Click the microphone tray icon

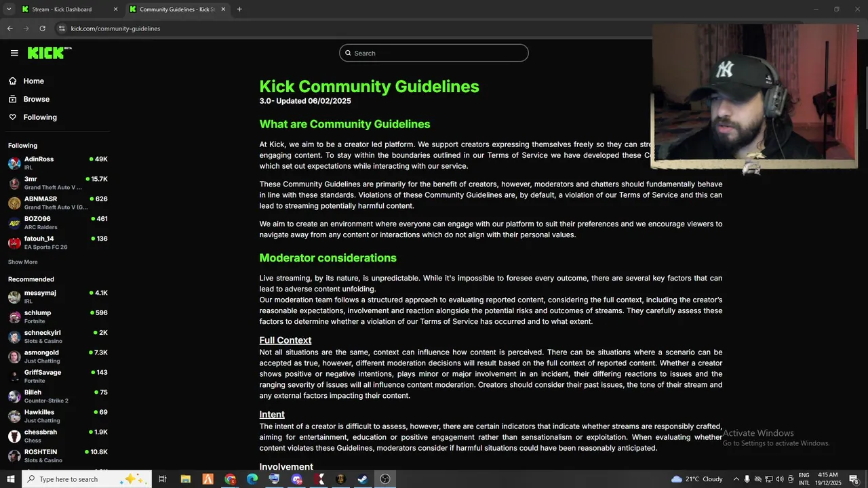pyautogui.click(x=747, y=479)
